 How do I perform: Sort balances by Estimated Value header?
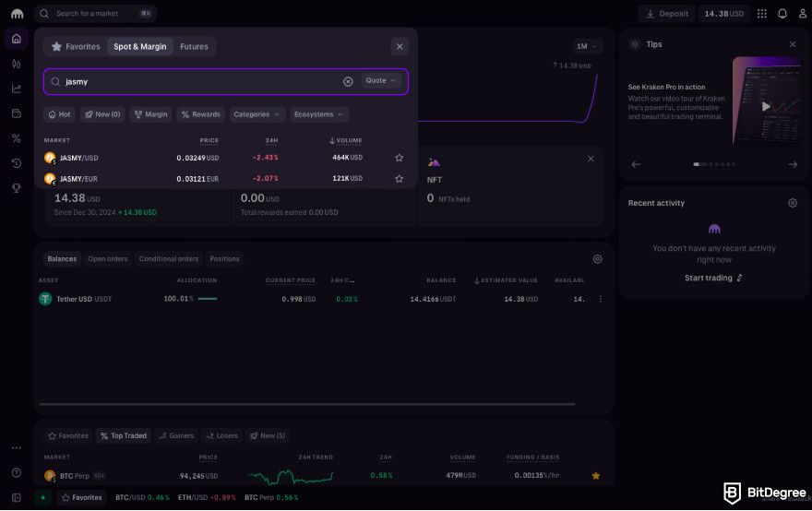click(x=506, y=280)
